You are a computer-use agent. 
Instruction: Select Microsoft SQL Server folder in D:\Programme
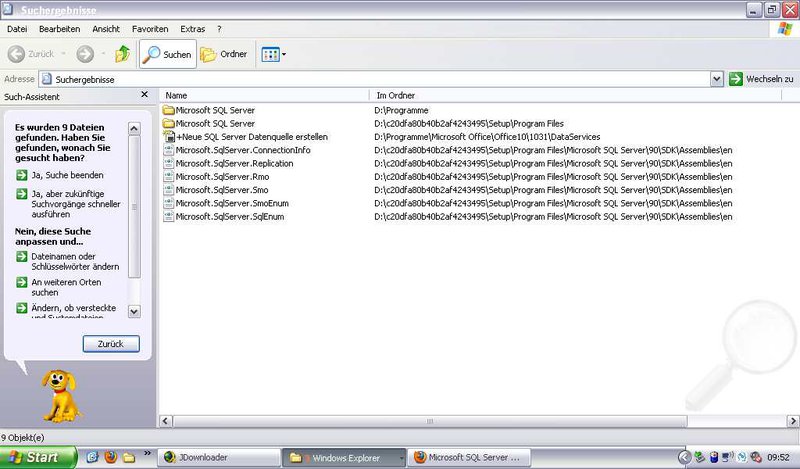(209, 110)
